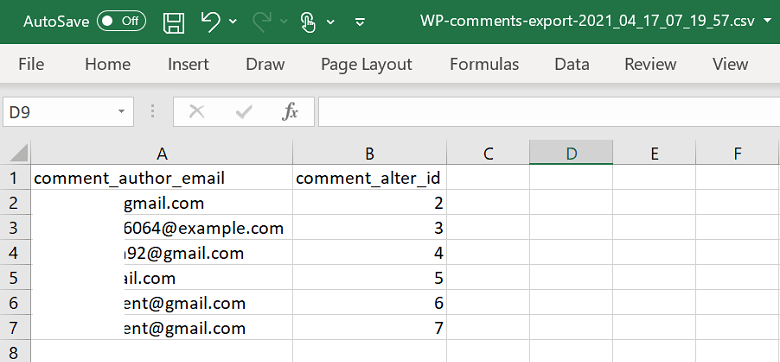Screen dimensions: 780x362
Task: Click the Select All corner triangle
Action: coord(19,153)
